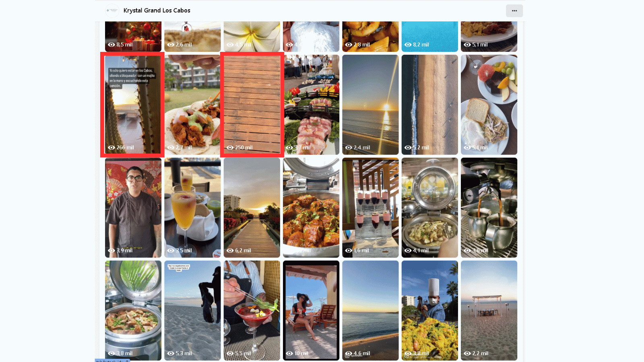
Task: Click the eye icon beside 250 mil views
Action: click(230, 148)
